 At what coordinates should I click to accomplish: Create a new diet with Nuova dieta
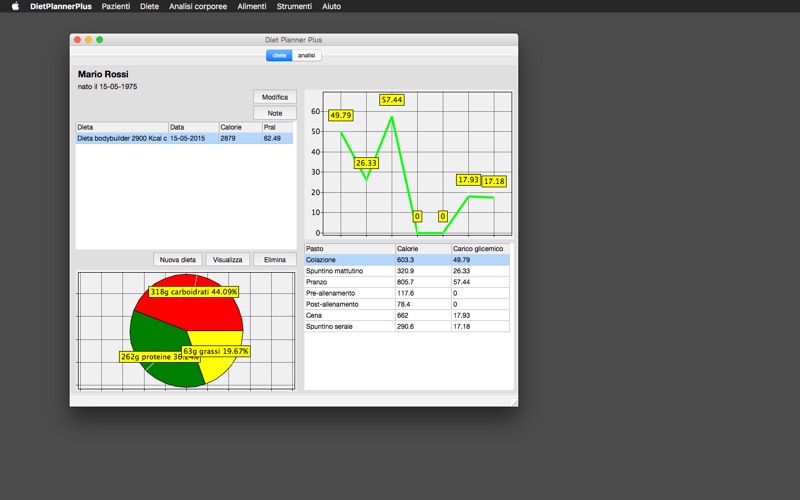[178, 260]
